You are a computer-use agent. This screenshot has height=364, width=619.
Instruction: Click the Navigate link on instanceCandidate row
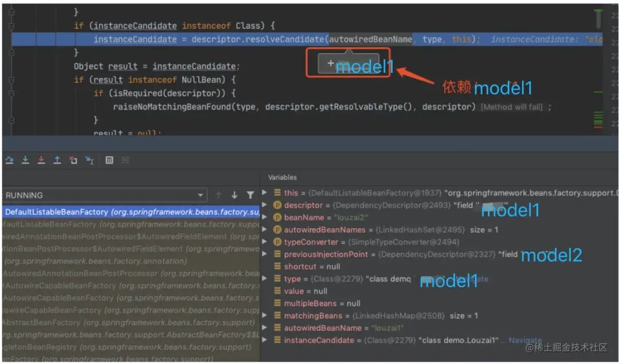pos(525,340)
